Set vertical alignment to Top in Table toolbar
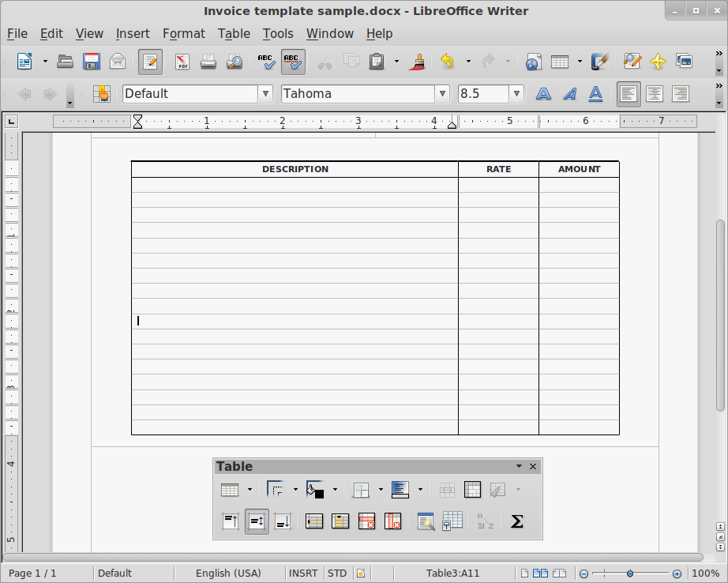Viewport: 728px width, 583px height. pos(231,521)
